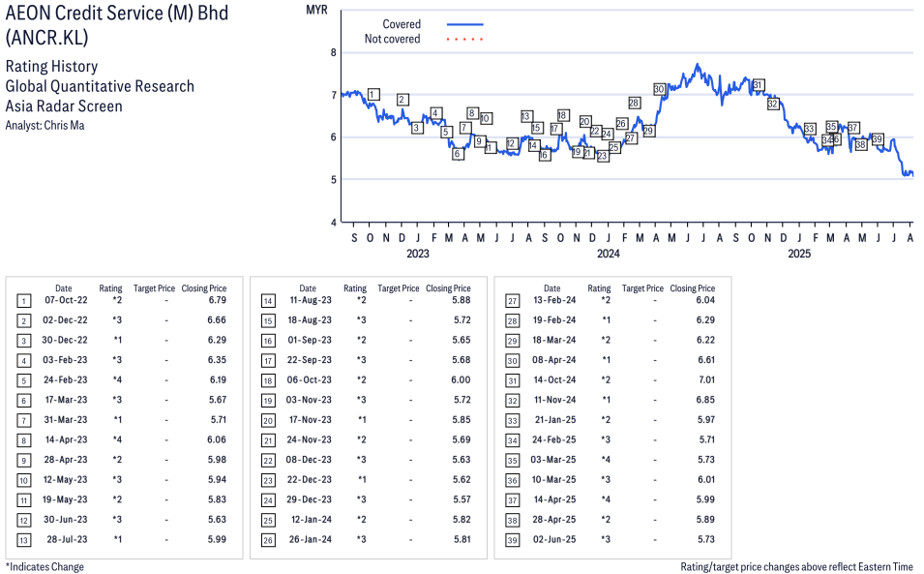
Task: Select the "Asia Radar Screen" line
Action: (64, 106)
